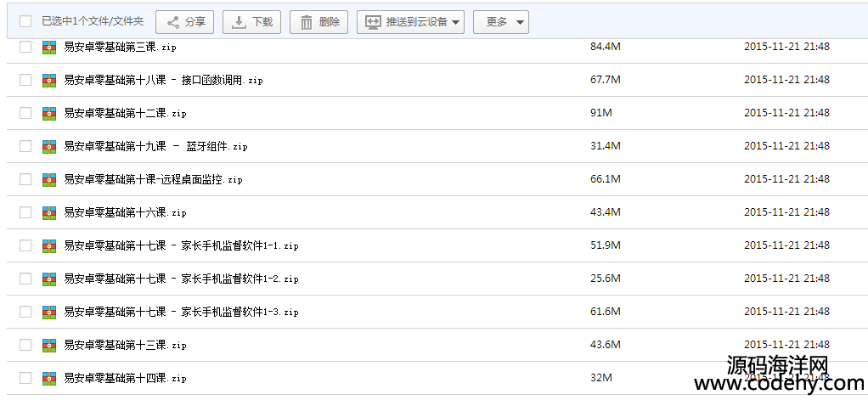Click the file icon of 第十九课 蓝牙组件

tap(49, 147)
